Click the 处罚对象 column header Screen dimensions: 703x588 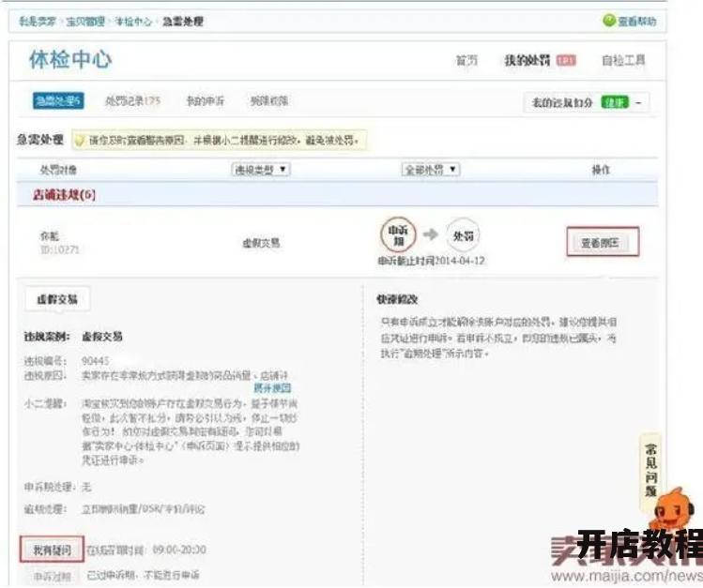point(58,170)
